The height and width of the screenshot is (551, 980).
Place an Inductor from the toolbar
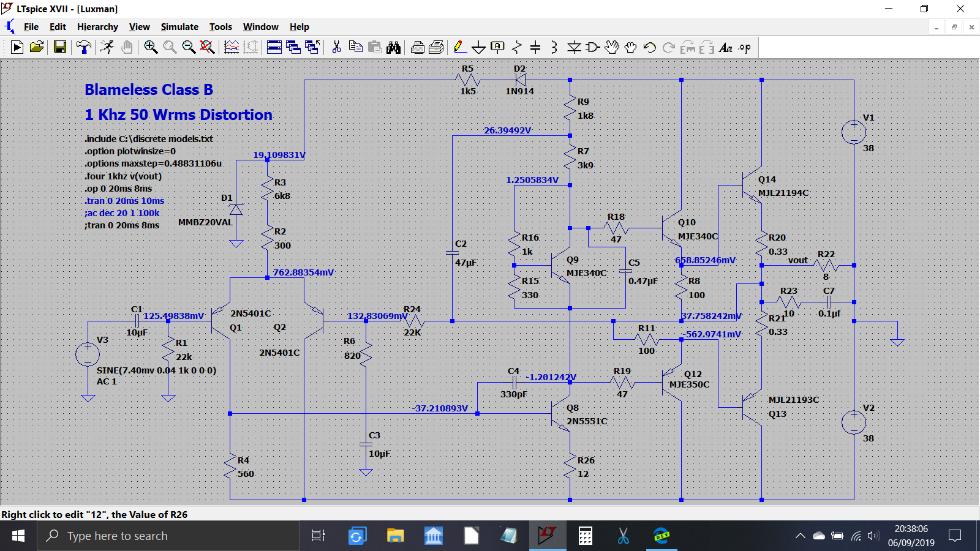[554, 47]
